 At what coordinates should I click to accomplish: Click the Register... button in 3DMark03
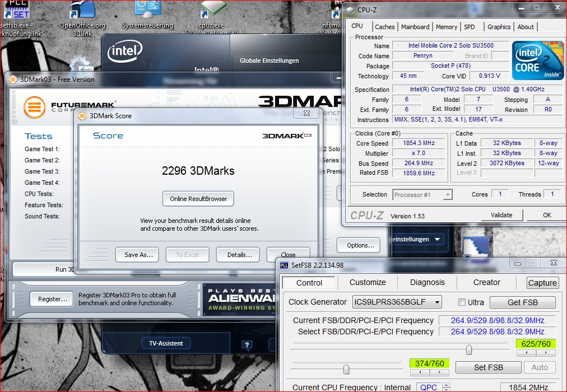53,299
